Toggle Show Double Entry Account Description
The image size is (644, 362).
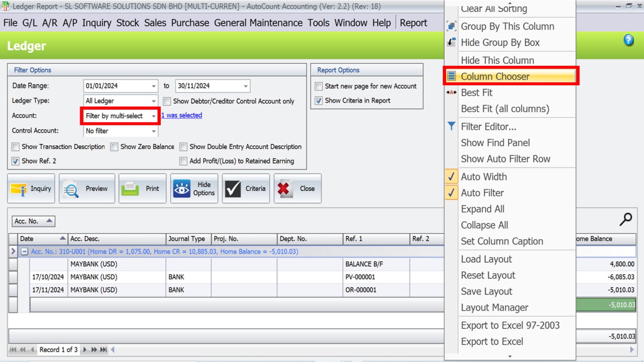[183, 147]
